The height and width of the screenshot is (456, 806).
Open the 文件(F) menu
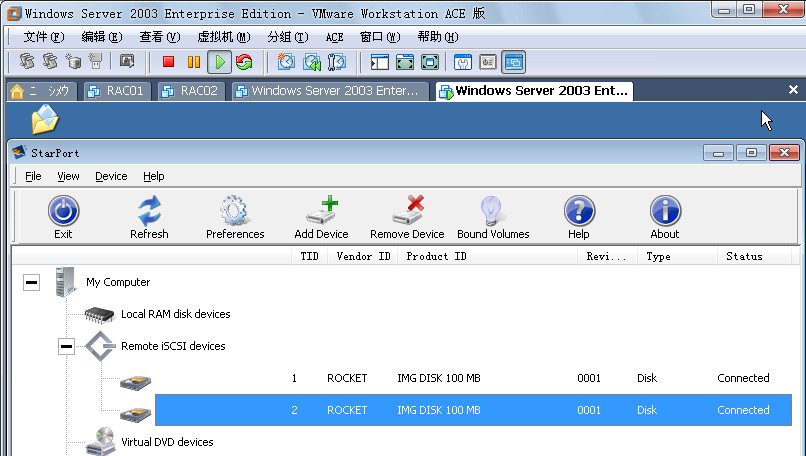coord(44,37)
